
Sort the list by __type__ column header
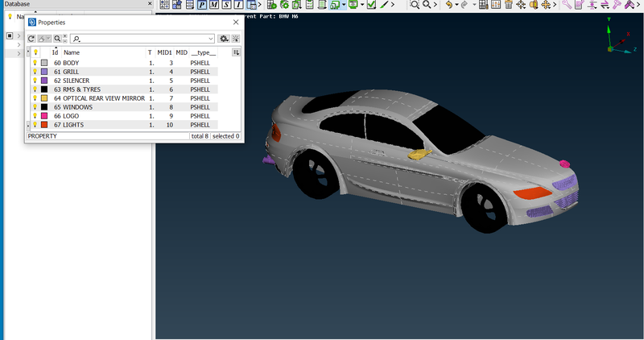click(x=204, y=52)
